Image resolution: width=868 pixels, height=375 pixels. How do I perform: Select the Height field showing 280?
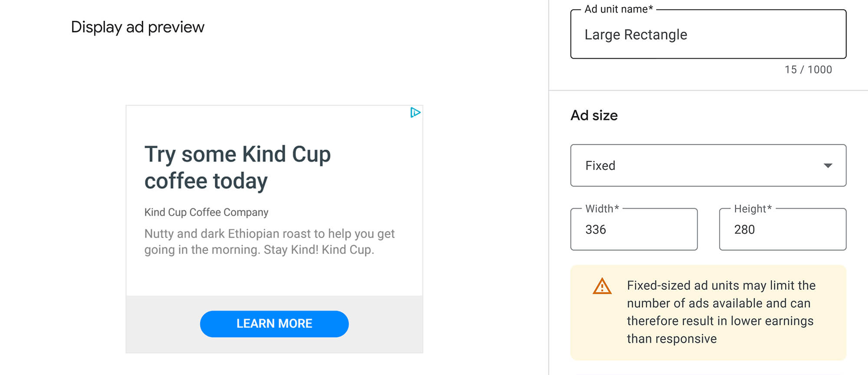coord(783,229)
